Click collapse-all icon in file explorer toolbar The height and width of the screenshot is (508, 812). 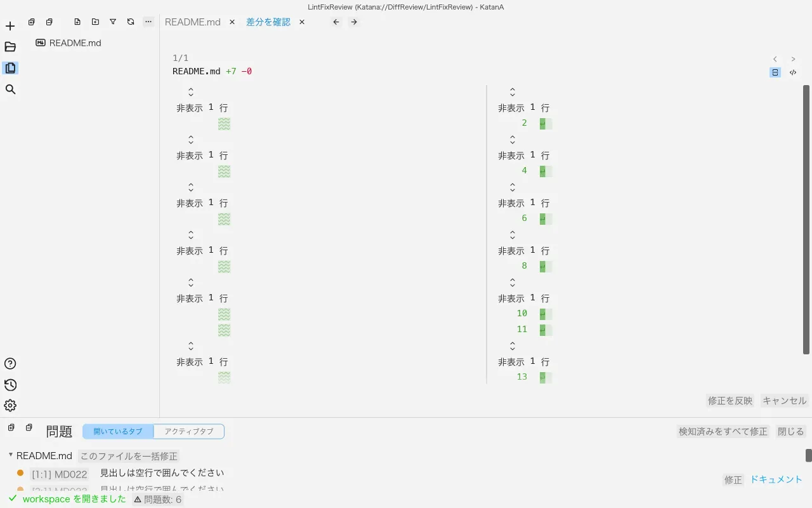click(49, 22)
